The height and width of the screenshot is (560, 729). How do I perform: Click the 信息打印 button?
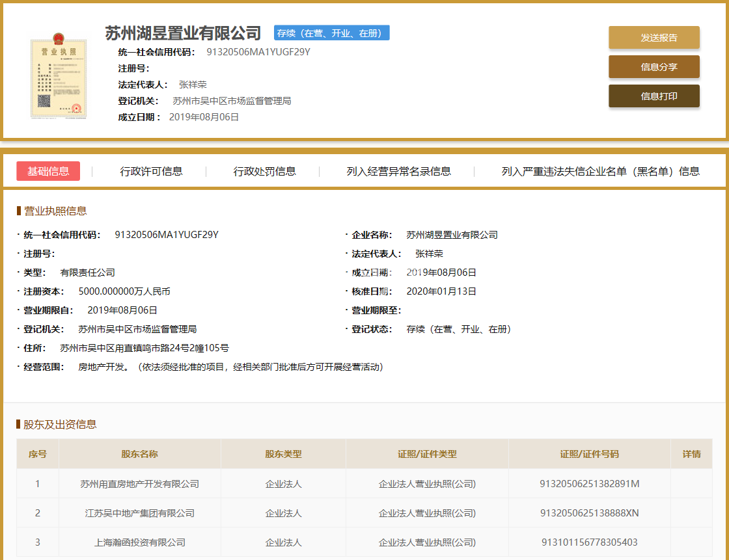pyautogui.click(x=653, y=96)
